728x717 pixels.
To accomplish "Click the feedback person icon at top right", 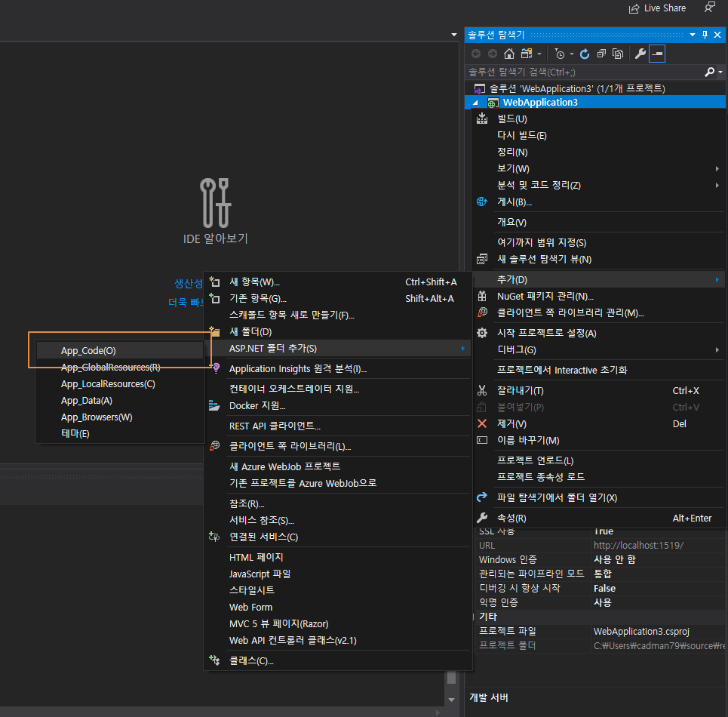I will click(x=709, y=8).
